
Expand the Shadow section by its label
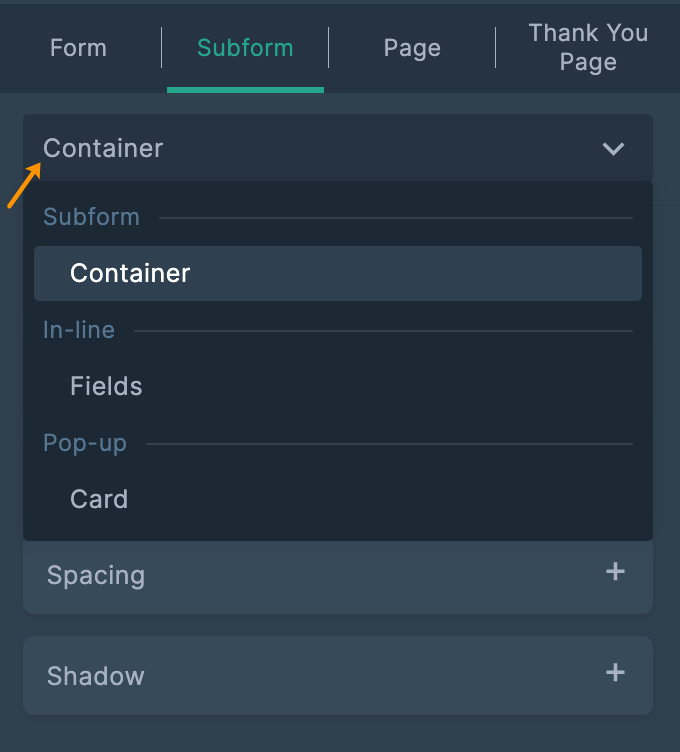point(96,676)
